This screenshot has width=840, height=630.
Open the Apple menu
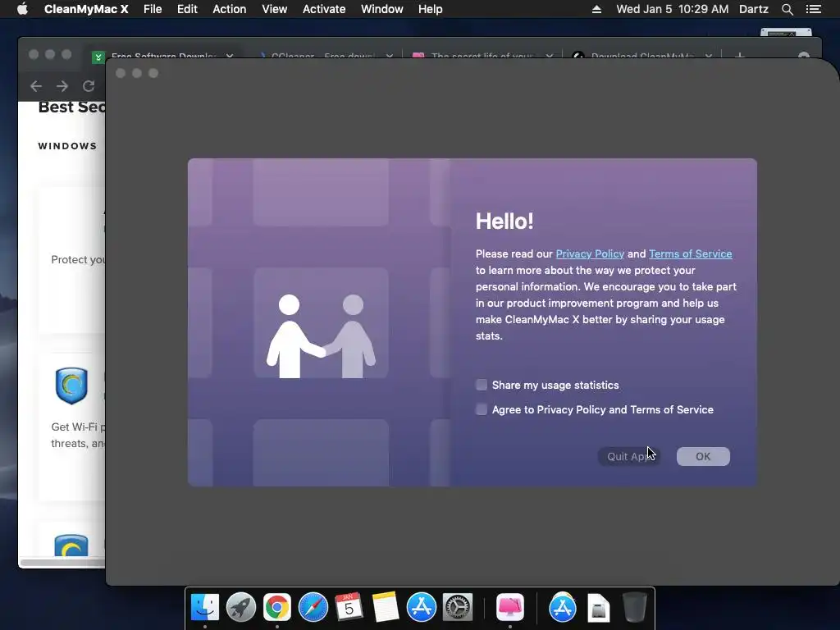tap(22, 9)
